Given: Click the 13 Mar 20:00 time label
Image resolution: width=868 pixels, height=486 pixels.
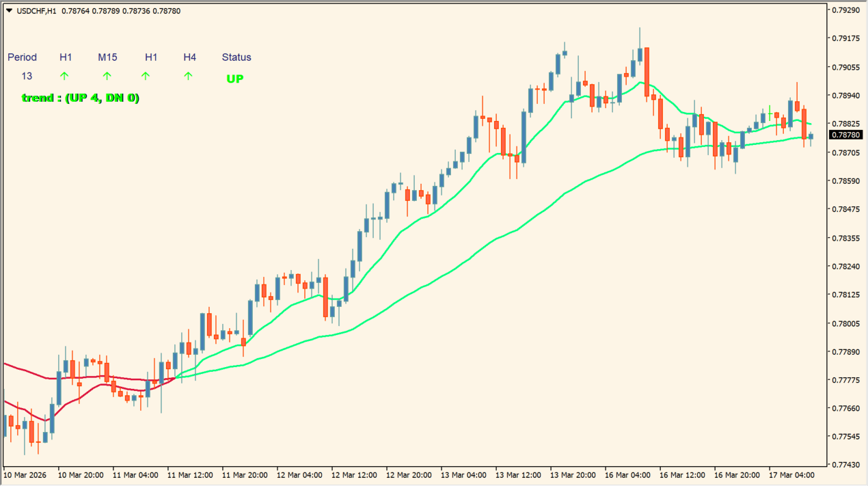Looking at the screenshot, I should point(572,474).
